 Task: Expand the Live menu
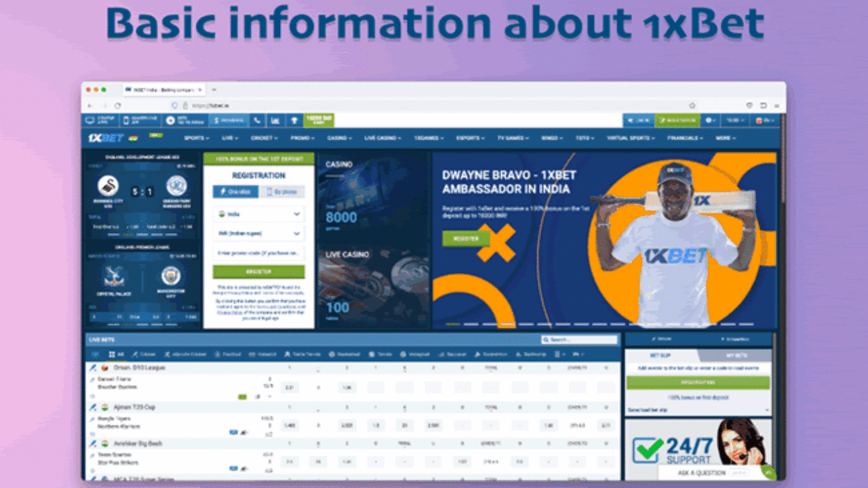[x=231, y=138]
